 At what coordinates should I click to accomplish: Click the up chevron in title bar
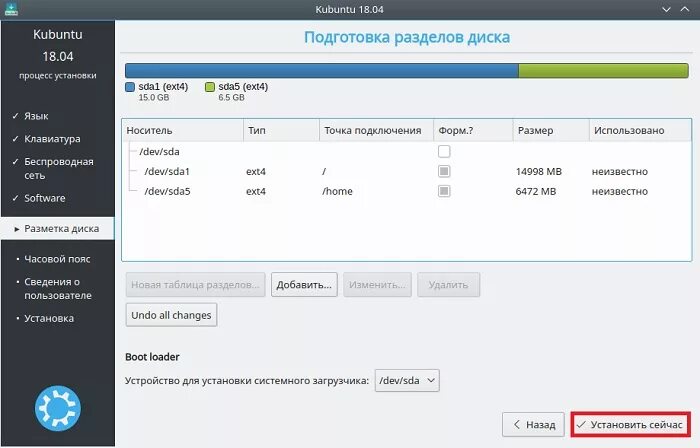(x=685, y=9)
